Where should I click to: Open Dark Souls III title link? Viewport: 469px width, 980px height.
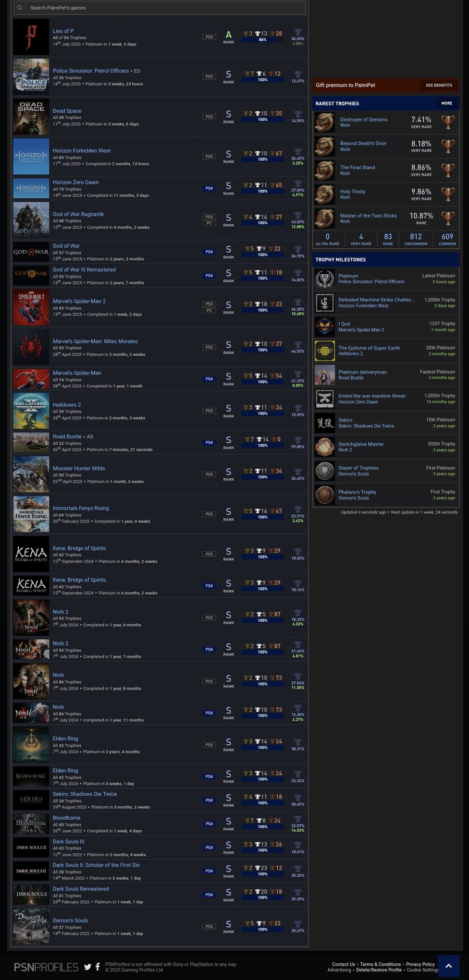(x=68, y=841)
